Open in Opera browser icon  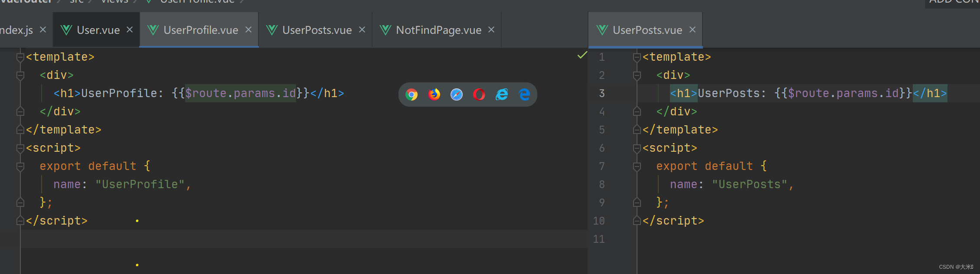tap(479, 94)
